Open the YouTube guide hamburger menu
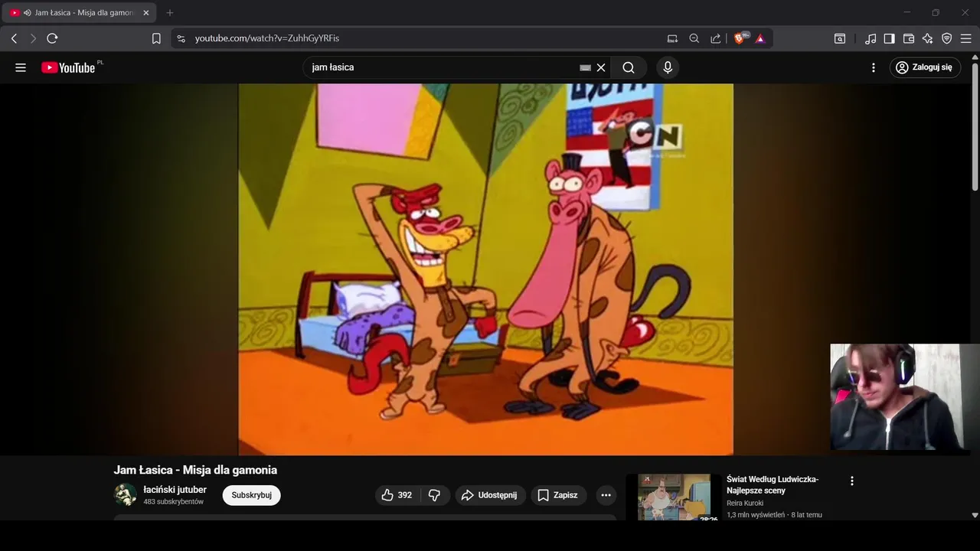This screenshot has height=551, width=980. click(x=21, y=67)
